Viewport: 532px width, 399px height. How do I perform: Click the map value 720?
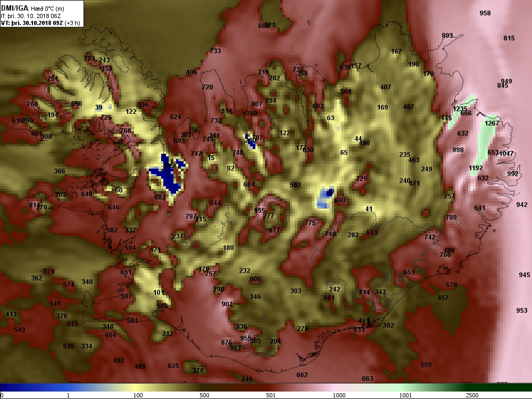[x=207, y=87]
